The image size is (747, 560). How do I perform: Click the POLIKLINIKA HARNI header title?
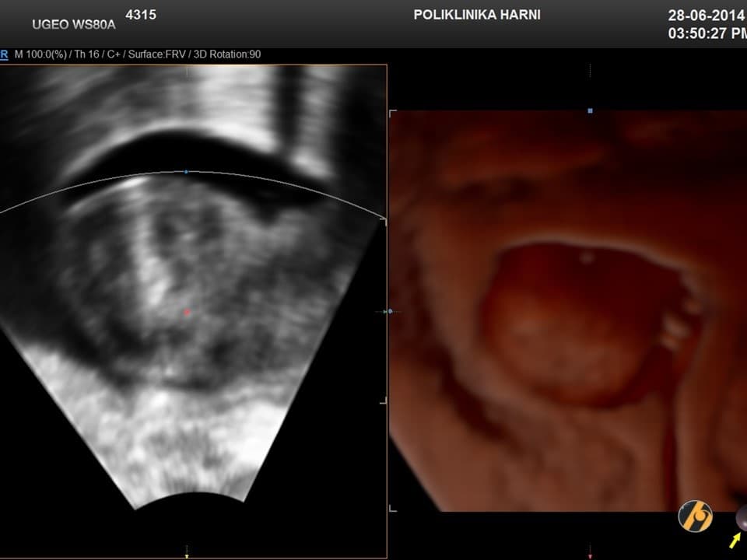pos(477,15)
